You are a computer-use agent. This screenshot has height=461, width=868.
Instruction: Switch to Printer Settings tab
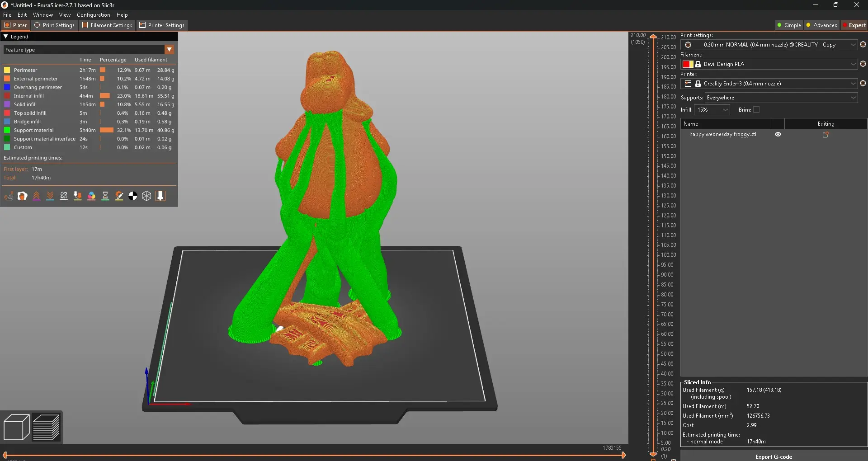coord(162,25)
